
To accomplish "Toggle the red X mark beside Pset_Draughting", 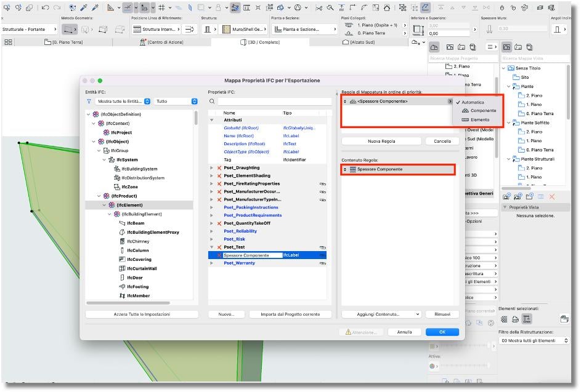I will [219, 167].
